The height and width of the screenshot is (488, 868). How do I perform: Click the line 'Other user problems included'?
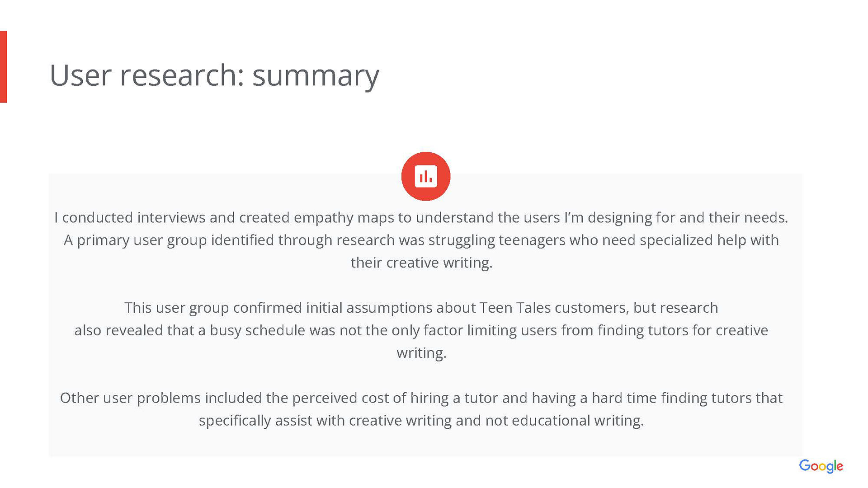point(421,399)
